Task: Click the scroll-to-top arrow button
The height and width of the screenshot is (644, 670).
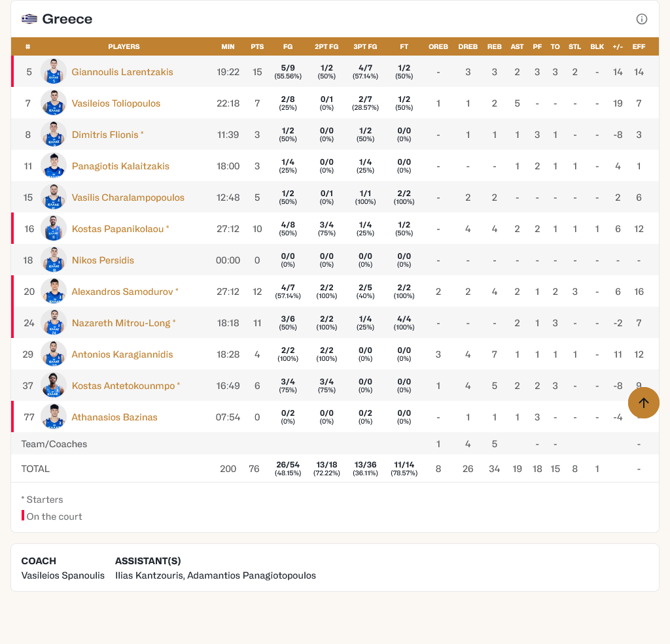Action: [x=643, y=403]
